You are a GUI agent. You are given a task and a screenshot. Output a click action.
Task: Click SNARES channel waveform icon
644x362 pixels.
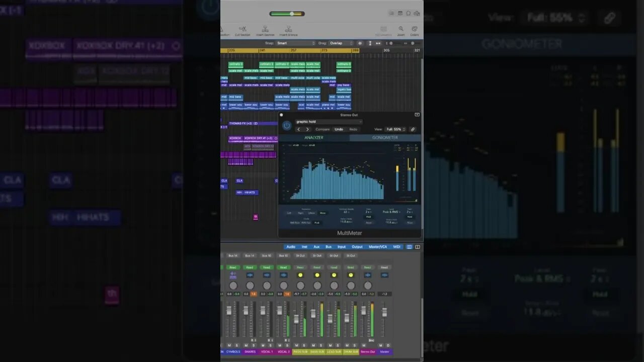pyautogui.click(x=250, y=275)
